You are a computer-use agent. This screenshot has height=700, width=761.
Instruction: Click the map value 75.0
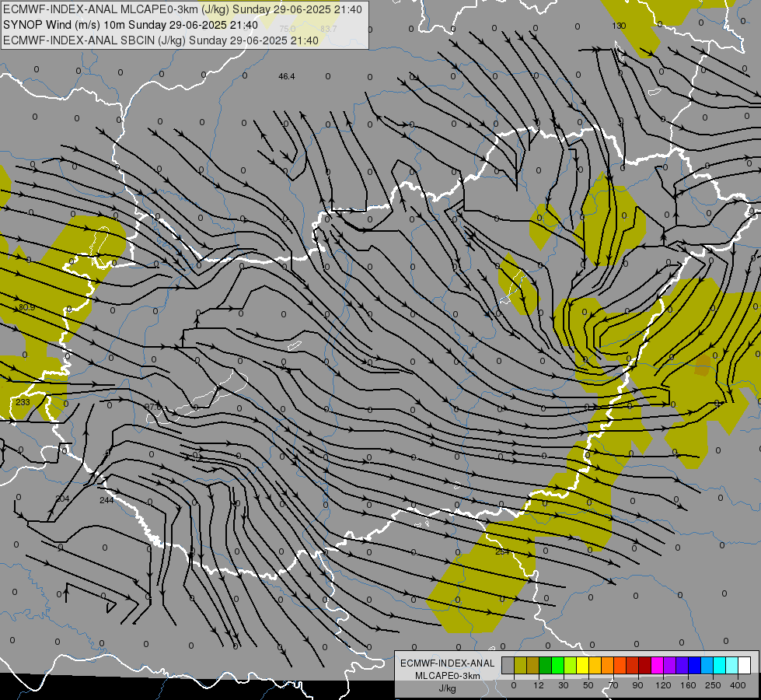[288, 29]
